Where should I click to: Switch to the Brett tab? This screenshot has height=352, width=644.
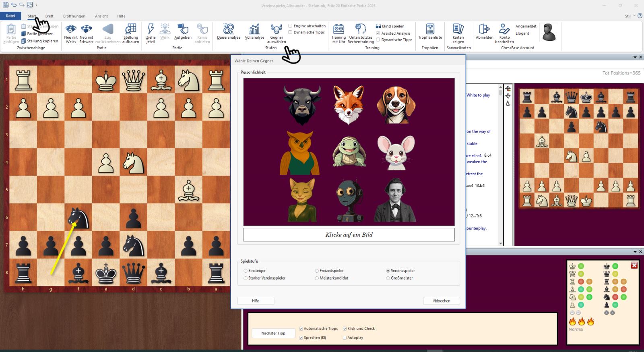[x=50, y=16]
